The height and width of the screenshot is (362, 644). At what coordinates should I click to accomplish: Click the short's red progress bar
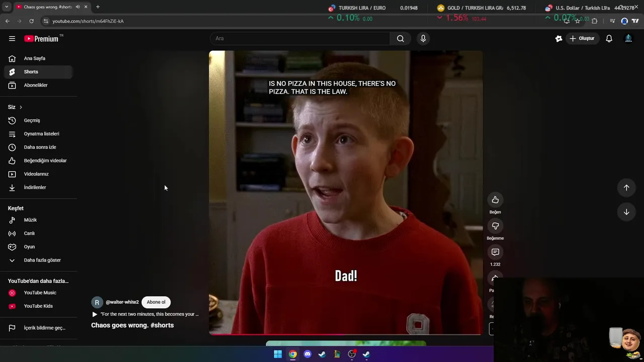coord(346,334)
